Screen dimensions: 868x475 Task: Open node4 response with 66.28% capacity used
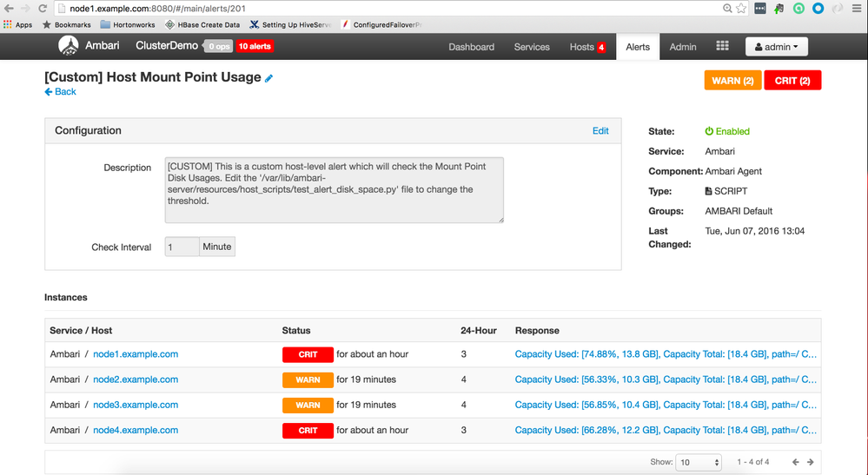(666, 430)
